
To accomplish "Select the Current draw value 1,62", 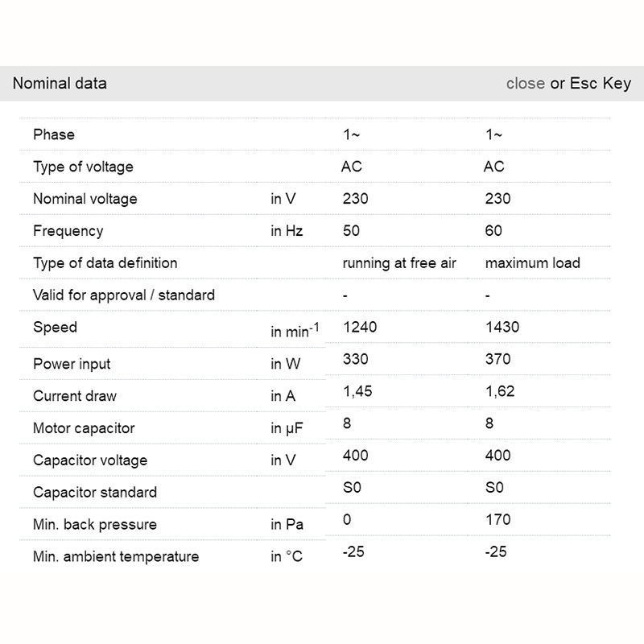I will [500, 391].
